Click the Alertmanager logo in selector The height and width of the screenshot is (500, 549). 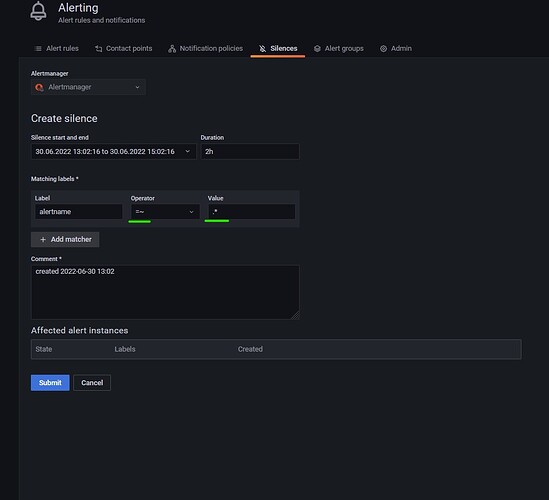coord(39,87)
